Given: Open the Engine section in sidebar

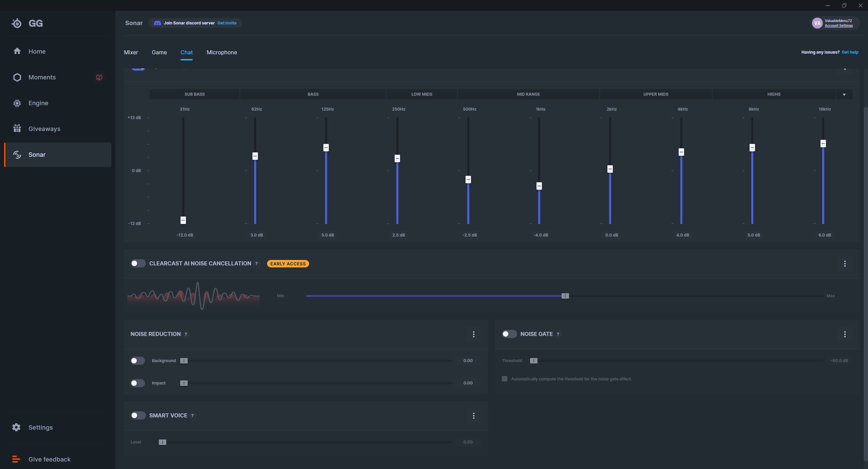Looking at the screenshot, I should [x=38, y=103].
